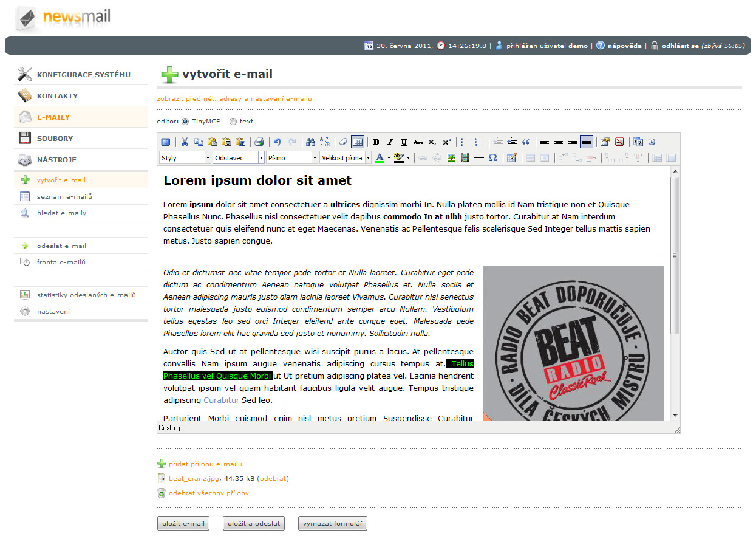Click Paste from Word icon
This screenshot has width=756, height=536.
click(x=240, y=142)
